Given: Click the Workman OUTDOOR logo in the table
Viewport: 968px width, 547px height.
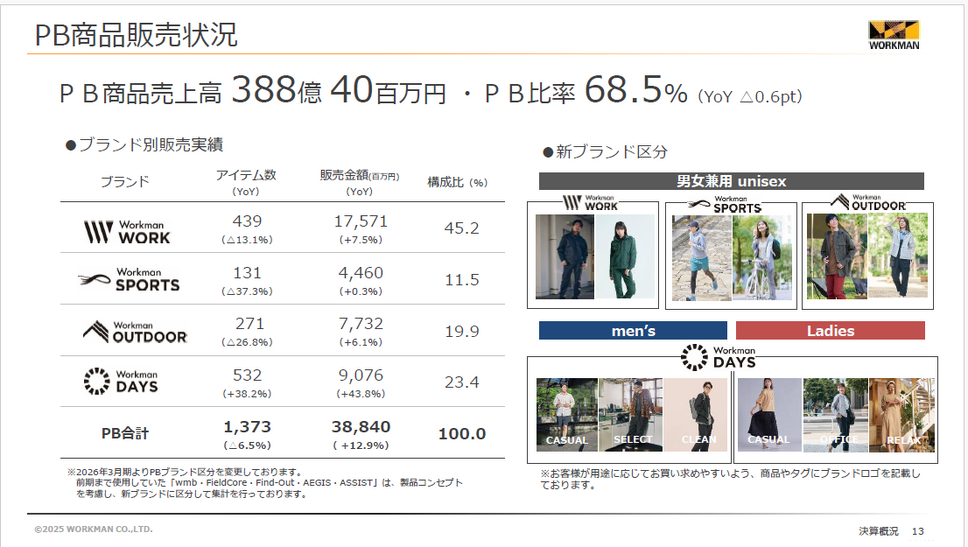Looking at the screenshot, I should click(134, 331).
